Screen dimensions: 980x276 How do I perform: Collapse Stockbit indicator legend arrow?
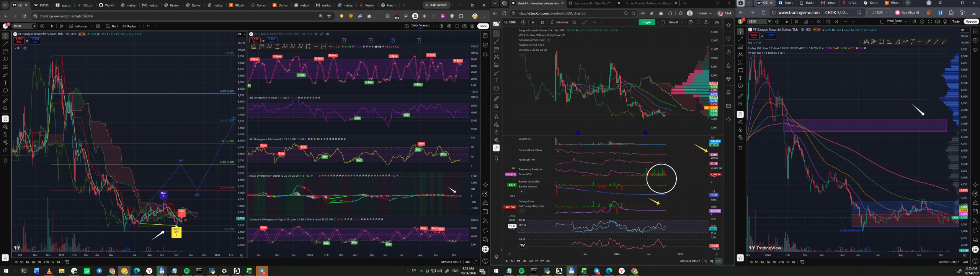pyautogui.click(x=521, y=55)
